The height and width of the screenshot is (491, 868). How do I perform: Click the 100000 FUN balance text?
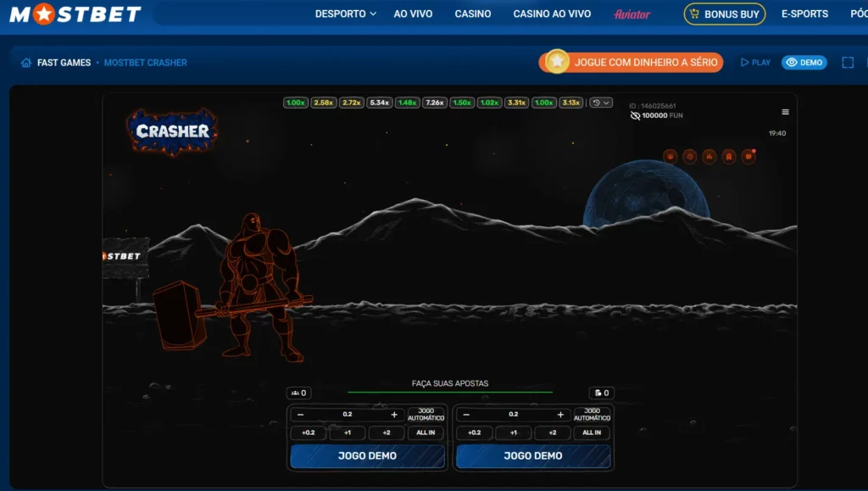point(662,115)
